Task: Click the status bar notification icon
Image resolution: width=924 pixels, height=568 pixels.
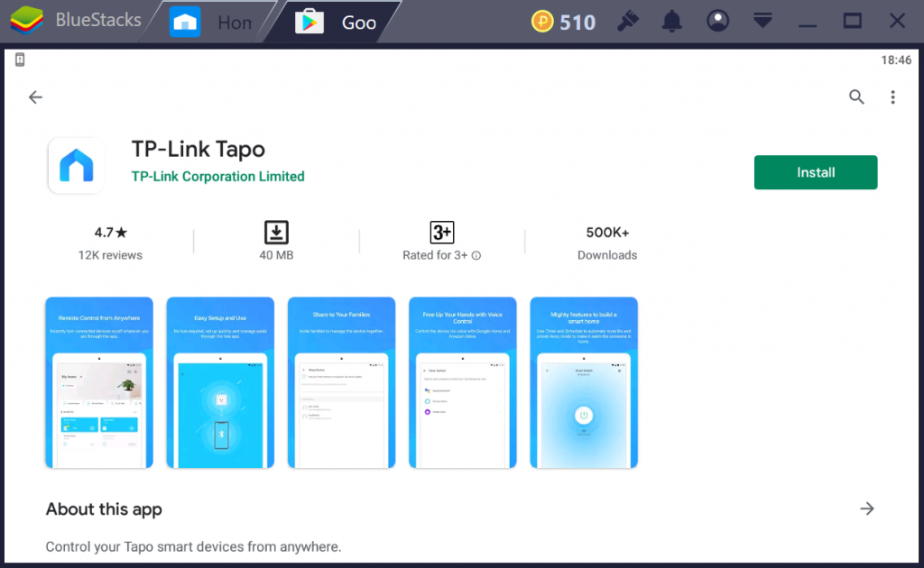Action: tap(20, 60)
